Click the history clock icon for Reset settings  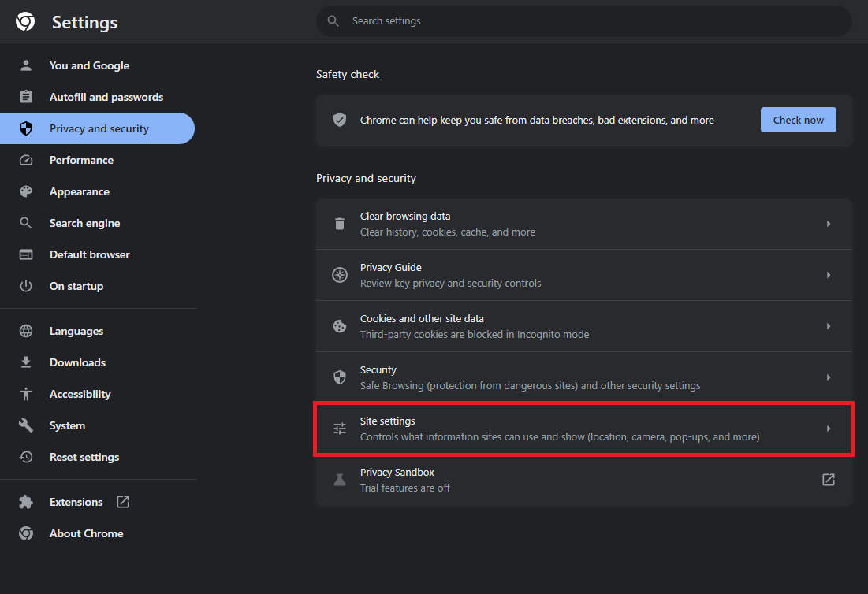tap(25, 457)
